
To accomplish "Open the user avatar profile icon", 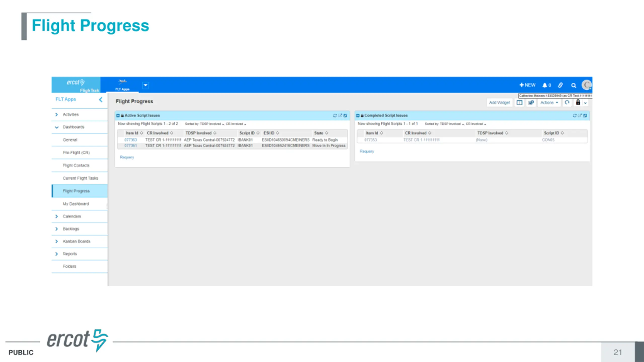I will coord(587,85).
